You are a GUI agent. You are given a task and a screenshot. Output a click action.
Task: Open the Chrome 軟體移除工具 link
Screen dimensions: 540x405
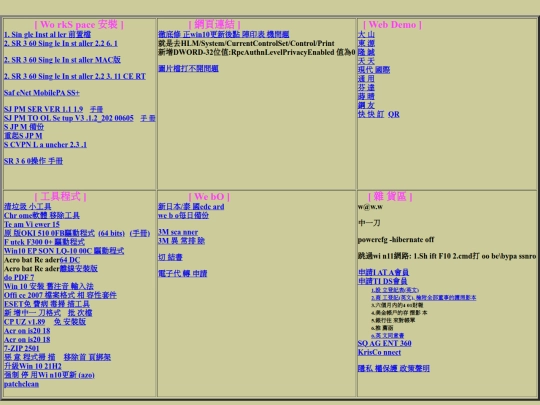coord(42,216)
